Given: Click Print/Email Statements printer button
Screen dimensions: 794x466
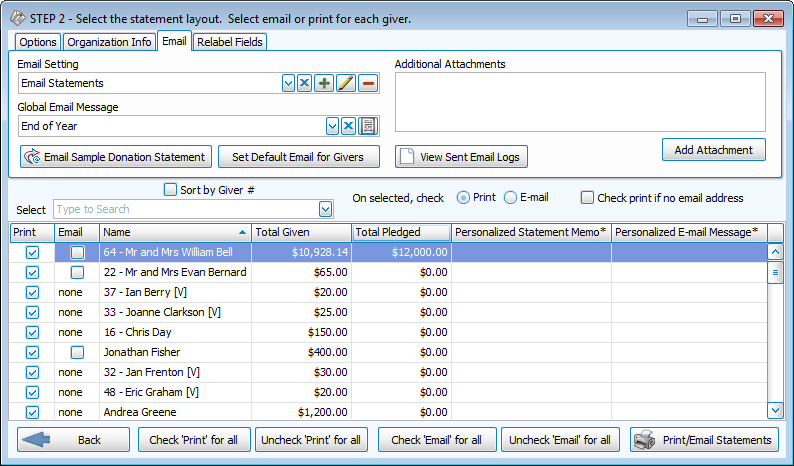Looking at the screenshot, I should click(x=704, y=440).
